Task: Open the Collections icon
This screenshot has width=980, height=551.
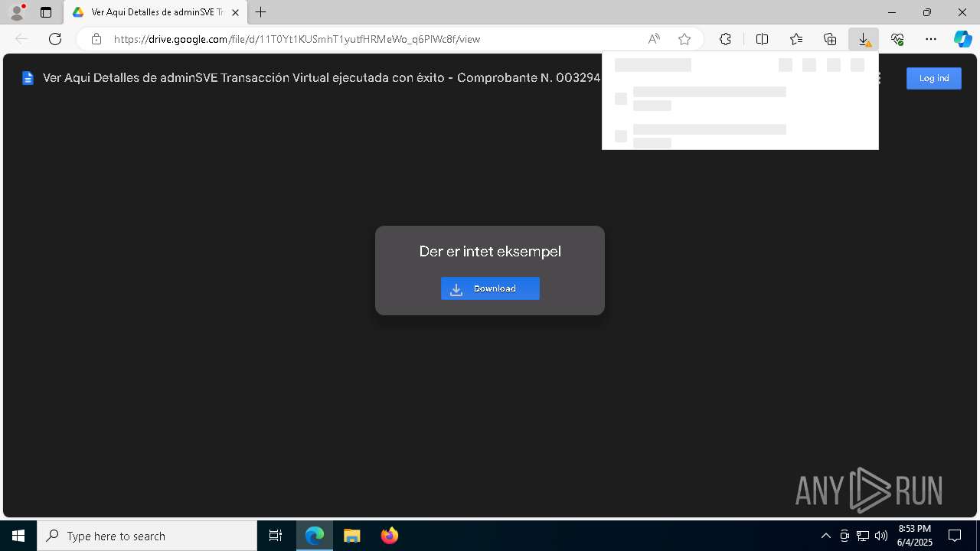Action: [830, 39]
